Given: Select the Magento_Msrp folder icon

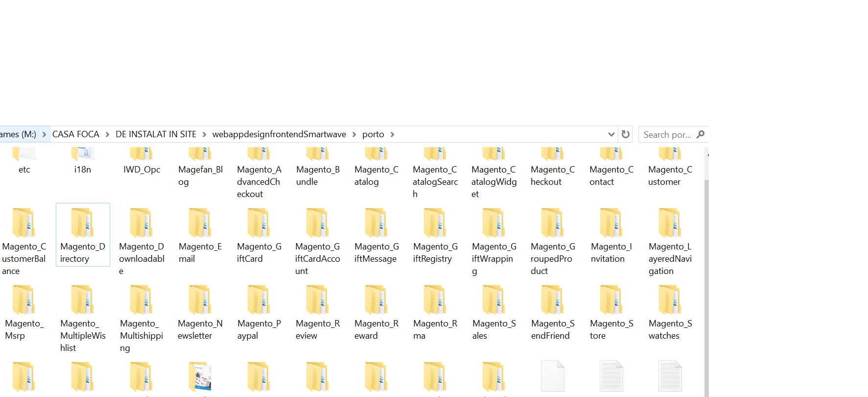Looking at the screenshot, I should pos(23,299).
